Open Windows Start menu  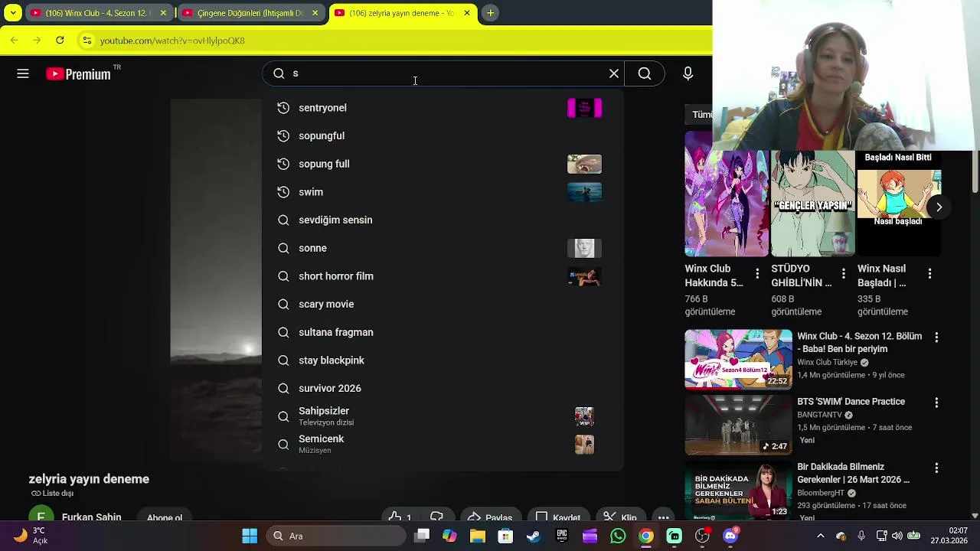click(250, 536)
